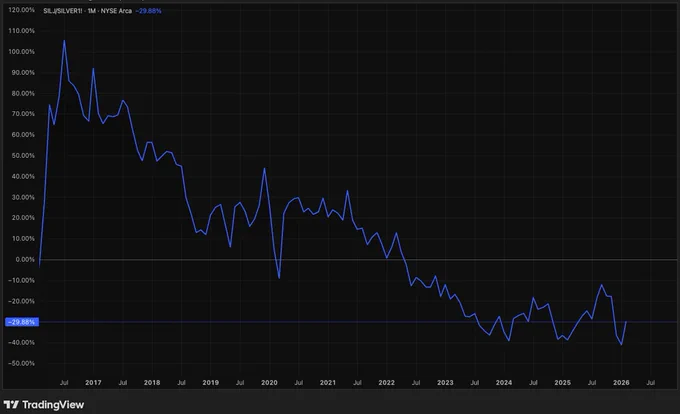Click the 100.00% y-axis label

click(x=21, y=52)
